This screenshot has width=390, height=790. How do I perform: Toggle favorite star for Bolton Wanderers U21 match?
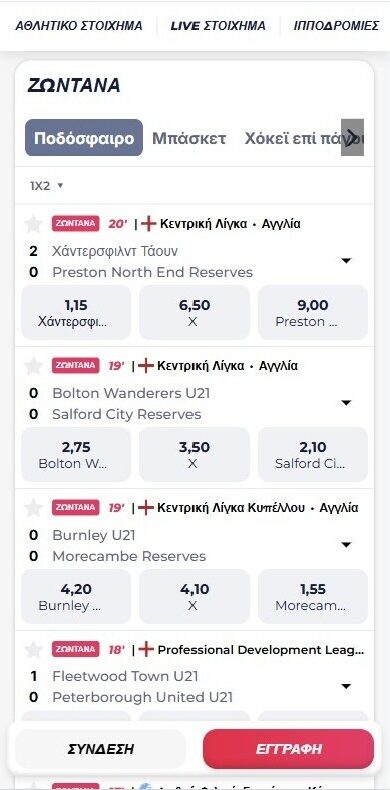(33, 366)
